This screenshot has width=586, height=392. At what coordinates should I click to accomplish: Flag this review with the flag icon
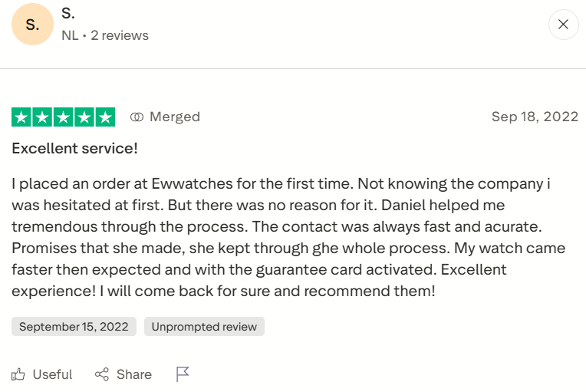coord(183,374)
